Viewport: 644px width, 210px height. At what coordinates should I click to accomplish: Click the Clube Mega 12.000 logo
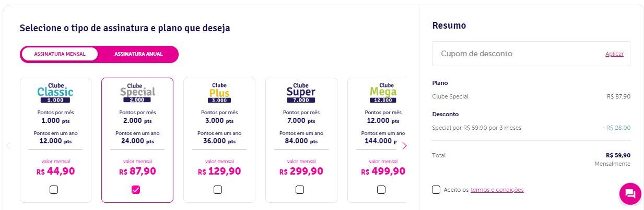pyautogui.click(x=383, y=92)
